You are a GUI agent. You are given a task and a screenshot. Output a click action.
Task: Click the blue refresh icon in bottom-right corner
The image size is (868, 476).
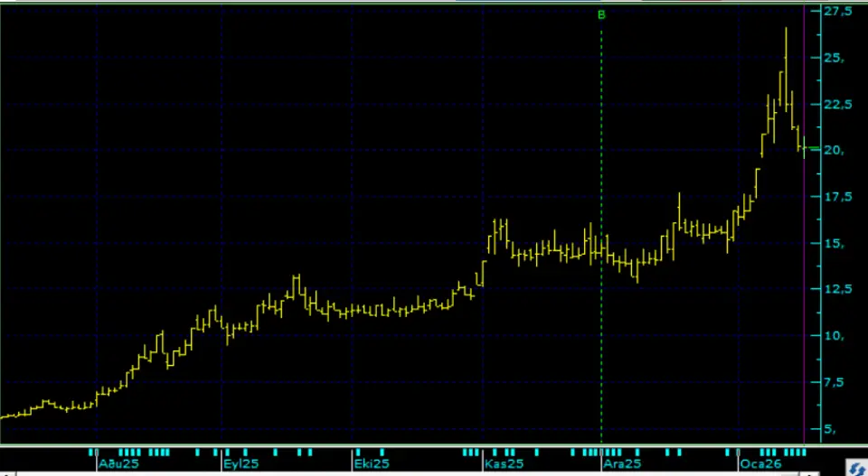pyautogui.click(x=855, y=468)
